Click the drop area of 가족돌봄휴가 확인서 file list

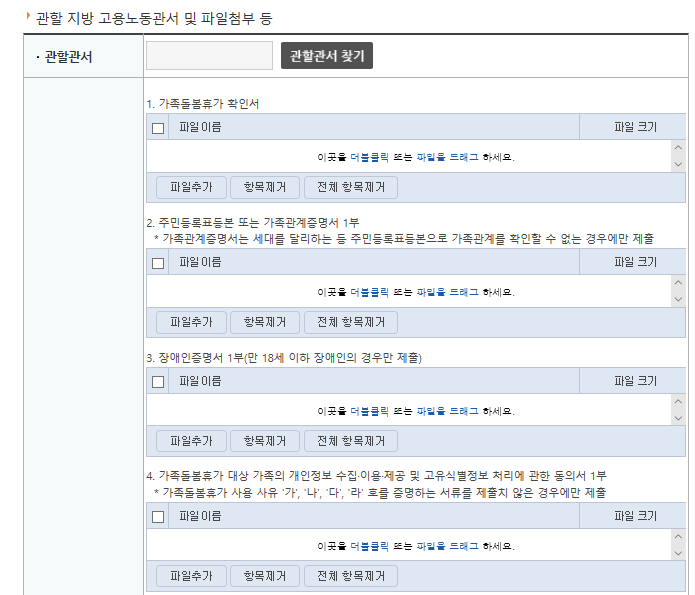[409, 156]
